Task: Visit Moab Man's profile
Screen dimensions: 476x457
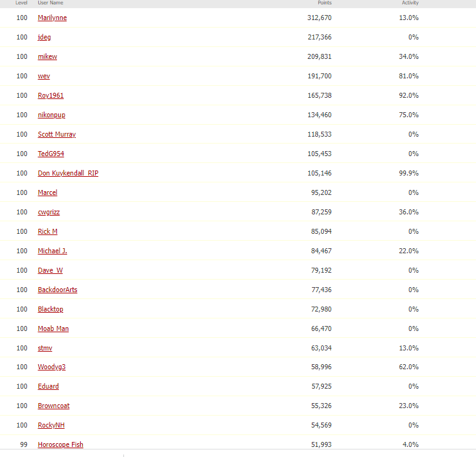Action: pyautogui.click(x=53, y=328)
